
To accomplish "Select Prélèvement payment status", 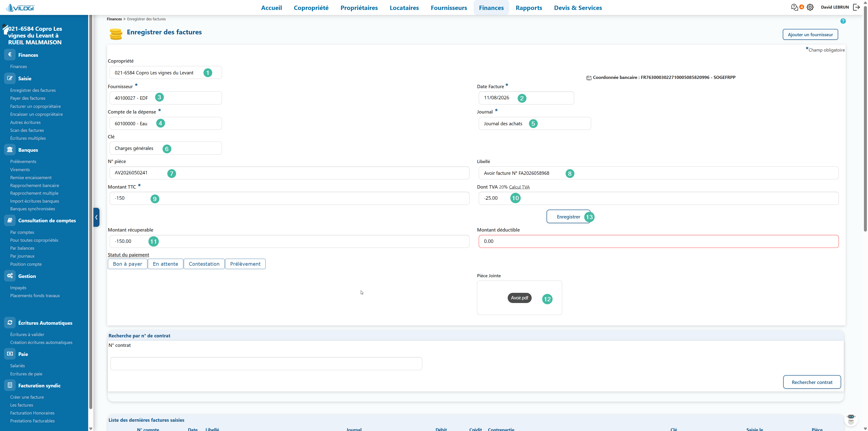I will (x=245, y=264).
